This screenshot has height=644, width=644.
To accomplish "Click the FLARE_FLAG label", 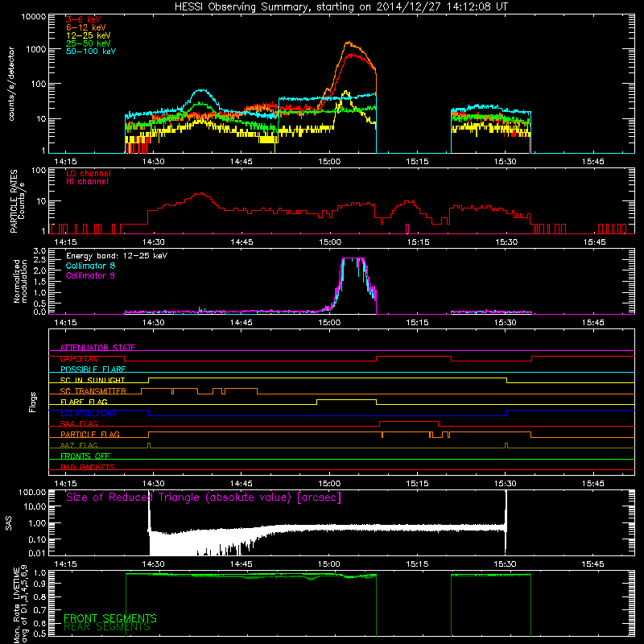I will click(x=84, y=402).
